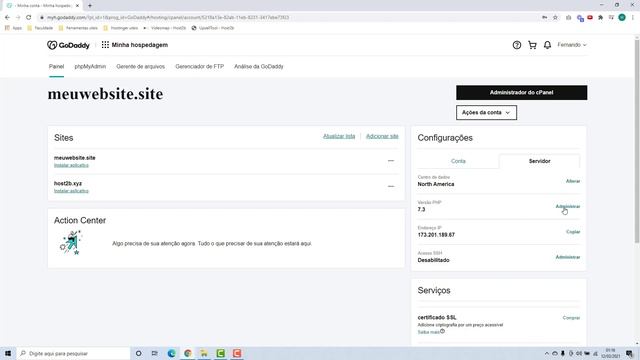Click Alterar for Centro de dados
This screenshot has height=360, width=640.
573,181
